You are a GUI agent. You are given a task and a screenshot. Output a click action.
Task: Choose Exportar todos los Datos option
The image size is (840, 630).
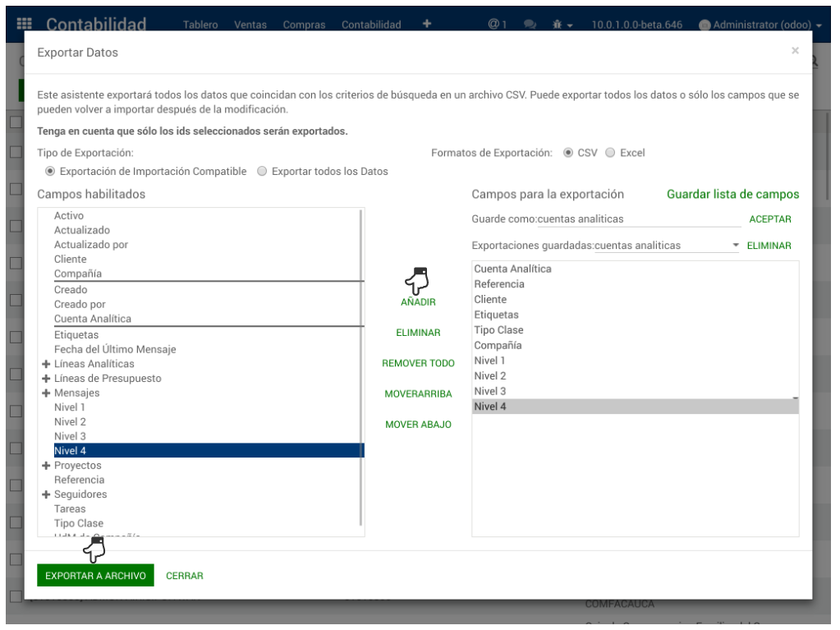(263, 172)
